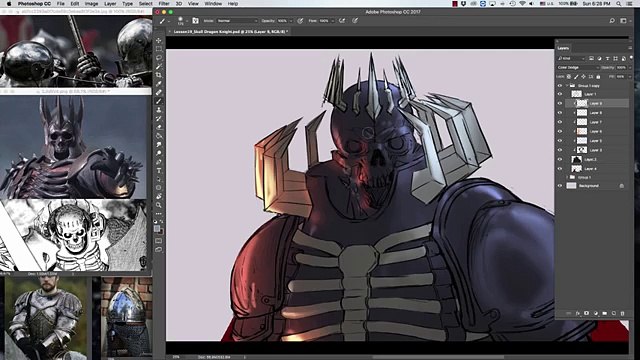
Task: Select the Zoom tool
Action: [x=158, y=205]
